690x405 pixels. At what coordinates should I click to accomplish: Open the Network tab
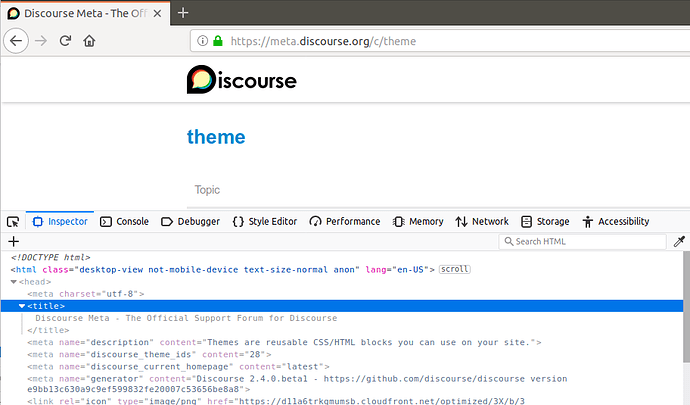pyautogui.click(x=482, y=221)
